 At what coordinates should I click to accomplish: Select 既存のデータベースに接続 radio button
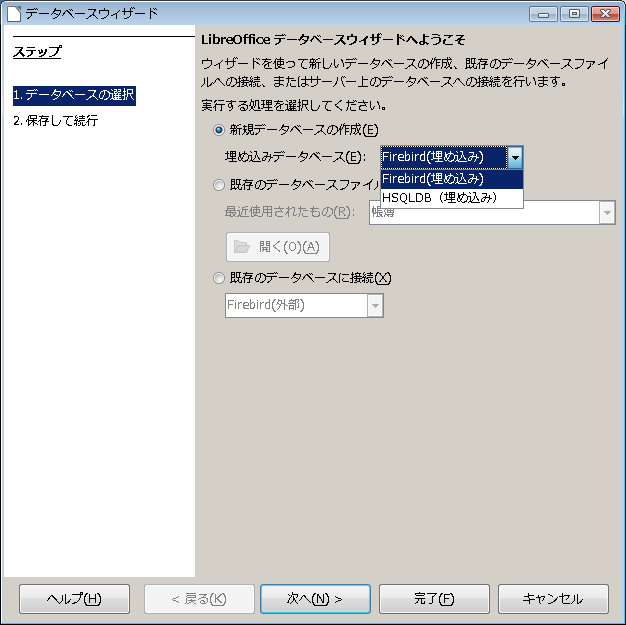[x=219, y=278]
